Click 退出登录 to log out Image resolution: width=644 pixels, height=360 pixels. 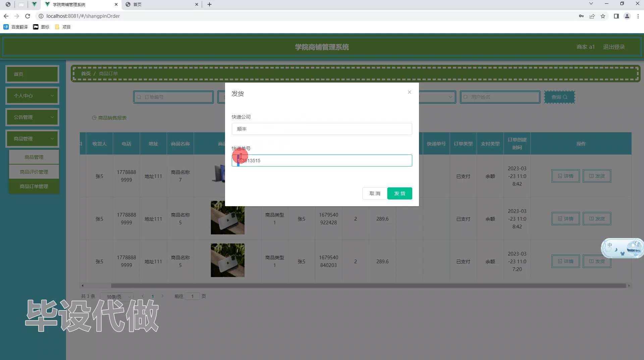pyautogui.click(x=614, y=47)
